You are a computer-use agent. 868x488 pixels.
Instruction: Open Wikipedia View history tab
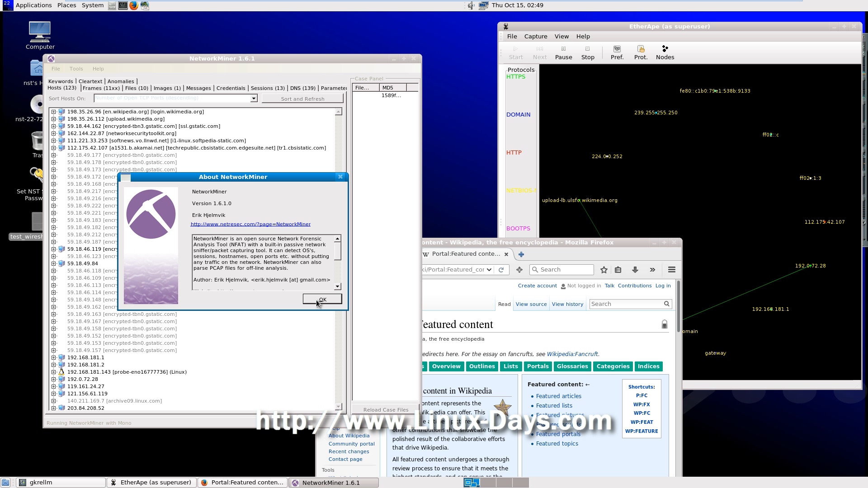(567, 304)
